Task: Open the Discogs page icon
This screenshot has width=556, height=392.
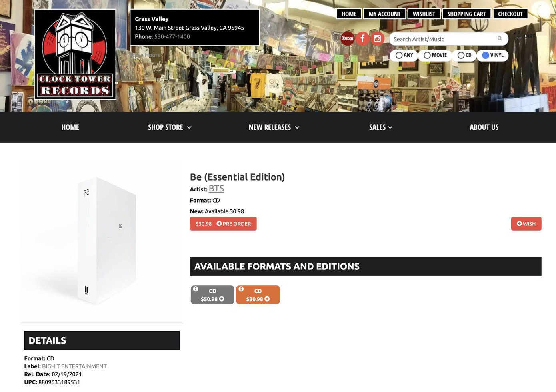Action: tap(347, 38)
